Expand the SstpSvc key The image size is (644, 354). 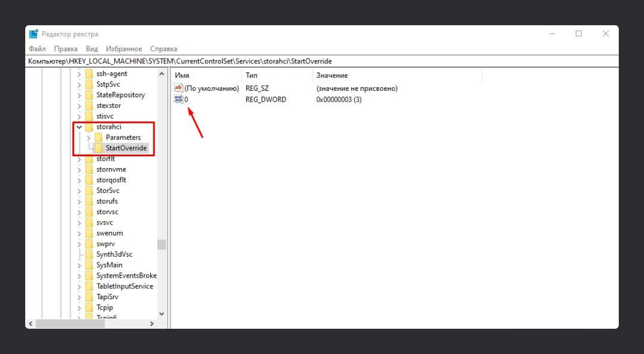click(79, 84)
